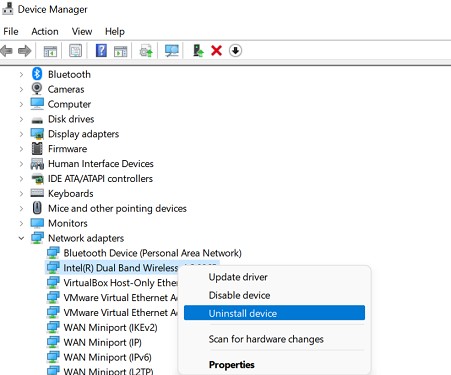Screen dimensions: 451x375
Task: Expand IDE ATA/ATAPI controllers category
Action: [21, 179]
